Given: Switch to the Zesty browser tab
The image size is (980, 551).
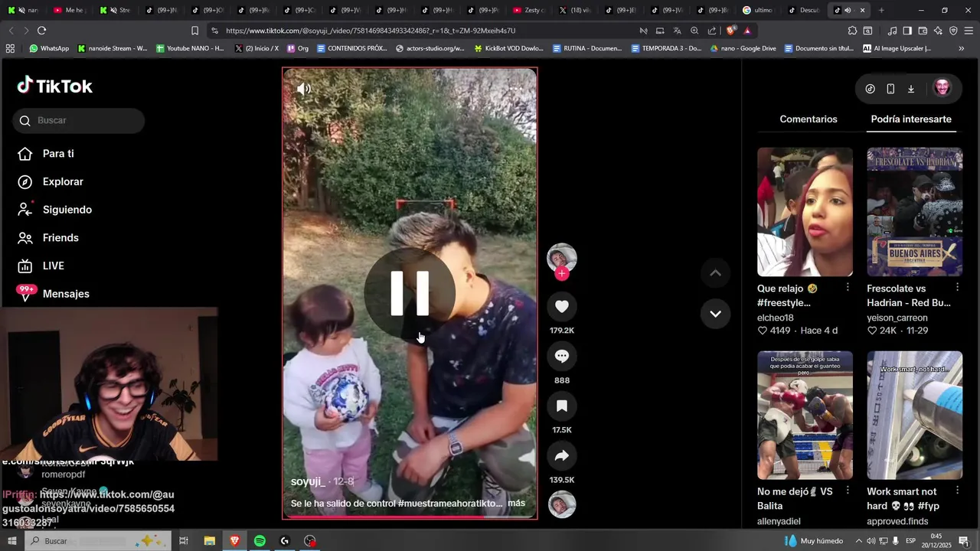Looking at the screenshot, I should click(528, 10).
